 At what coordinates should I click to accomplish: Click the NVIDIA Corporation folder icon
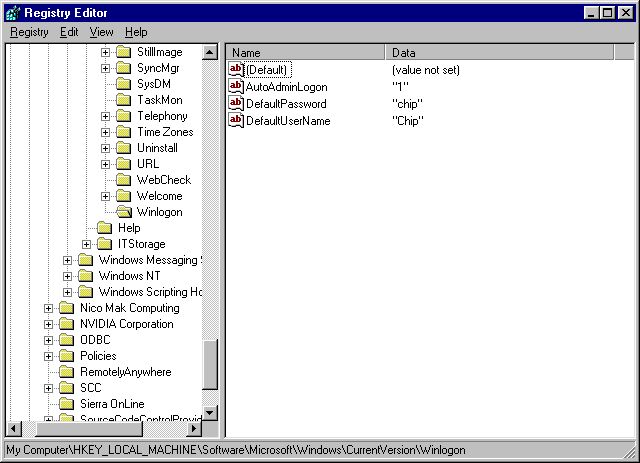(x=67, y=324)
